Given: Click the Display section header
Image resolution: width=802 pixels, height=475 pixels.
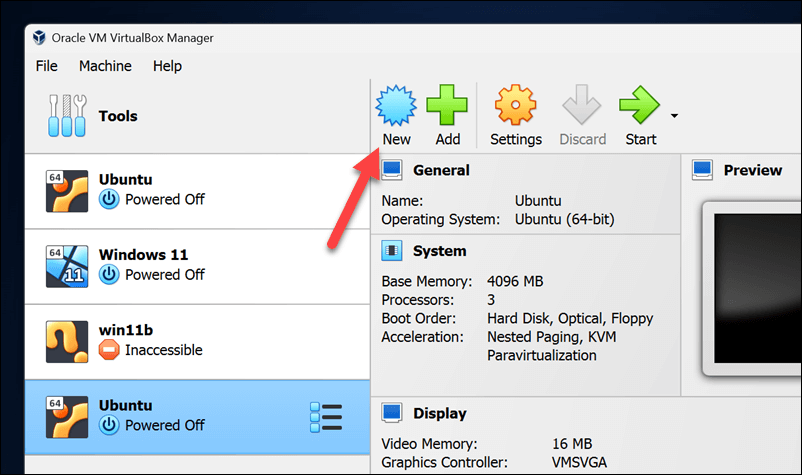Looking at the screenshot, I should pos(439,413).
